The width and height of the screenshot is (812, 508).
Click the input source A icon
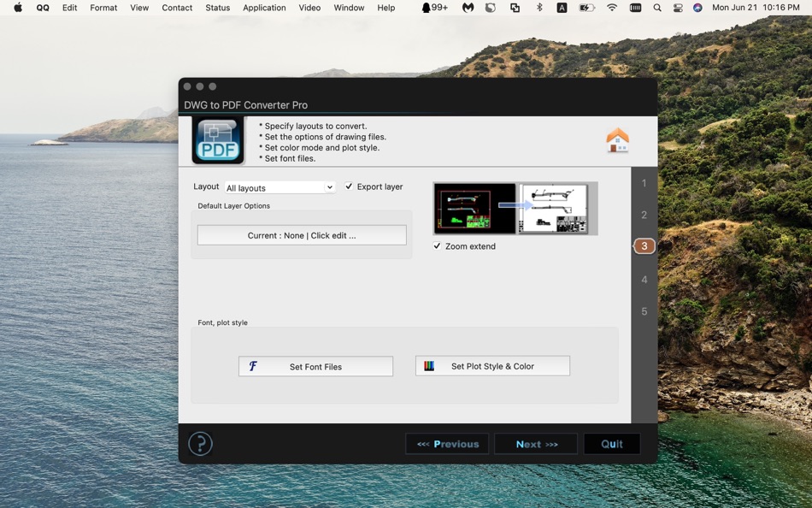tap(562, 7)
